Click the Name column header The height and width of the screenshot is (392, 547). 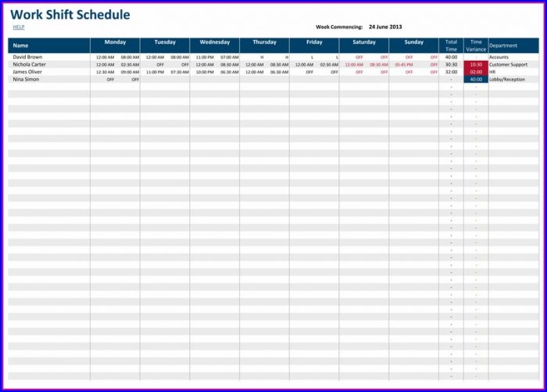[x=48, y=46]
